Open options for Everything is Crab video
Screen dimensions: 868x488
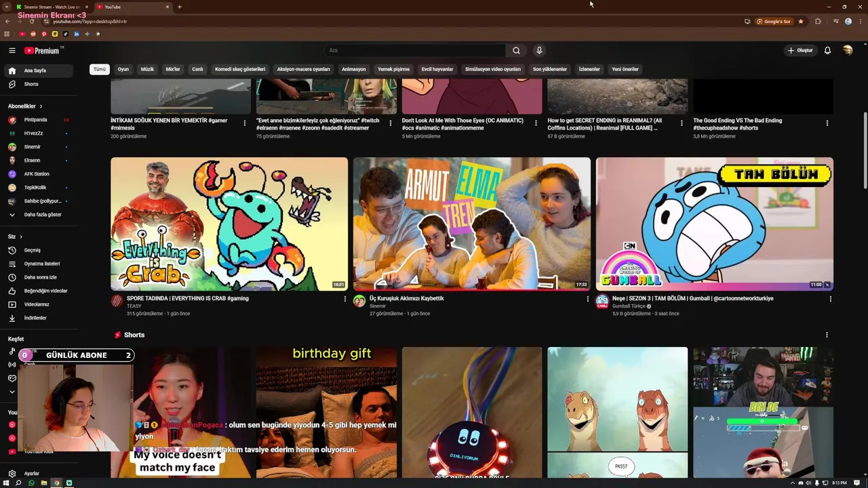click(x=345, y=299)
